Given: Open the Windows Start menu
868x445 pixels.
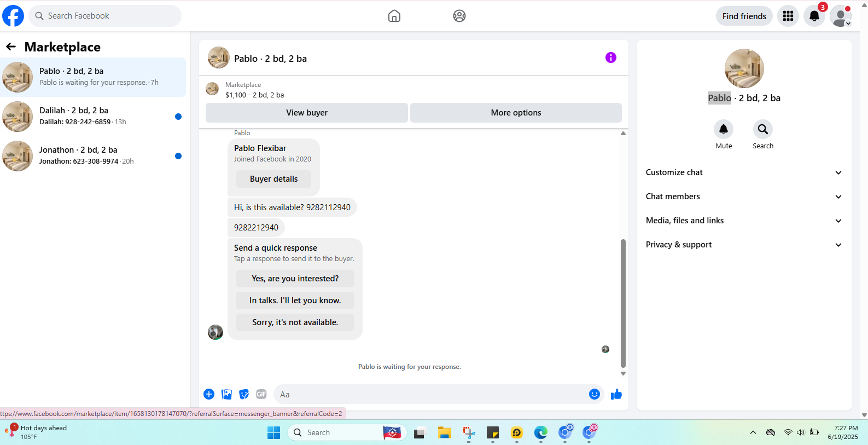Looking at the screenshot, I should pos(274,432).
